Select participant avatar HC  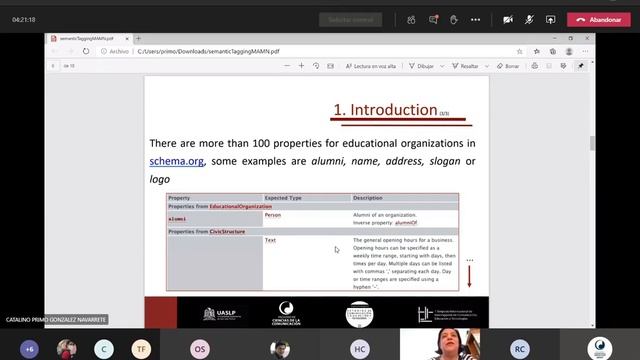tap(360, 349)
